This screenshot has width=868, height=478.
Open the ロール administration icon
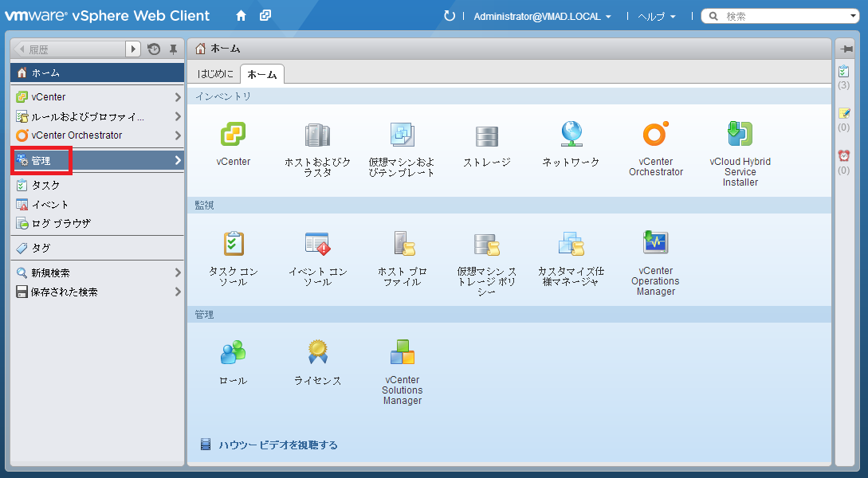click(x=233, y=352)
